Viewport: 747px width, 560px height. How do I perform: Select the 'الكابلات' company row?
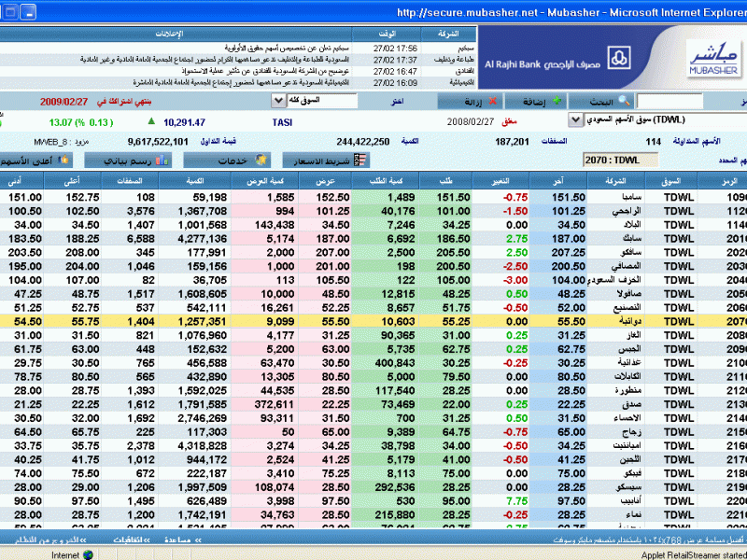(x=373, y=377)
